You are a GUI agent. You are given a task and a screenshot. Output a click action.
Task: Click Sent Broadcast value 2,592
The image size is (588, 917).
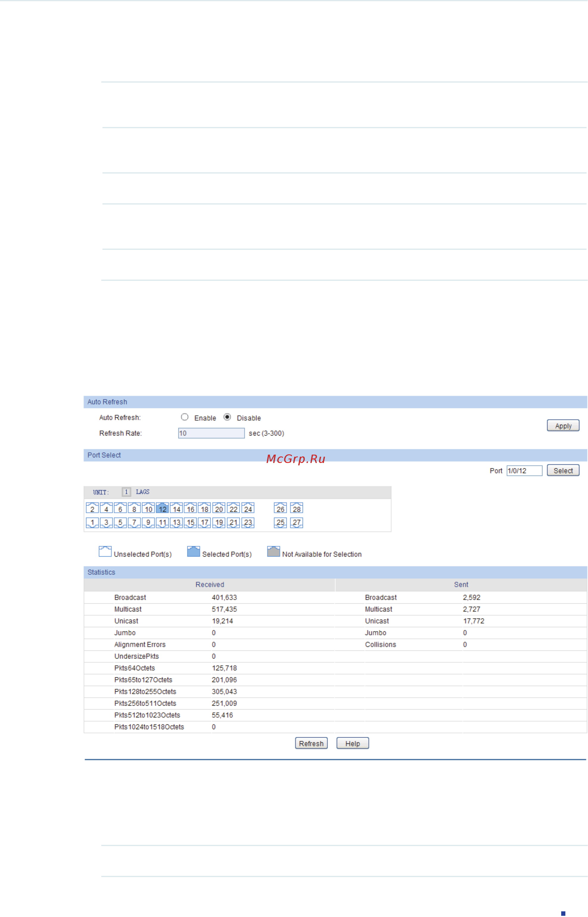472,598
